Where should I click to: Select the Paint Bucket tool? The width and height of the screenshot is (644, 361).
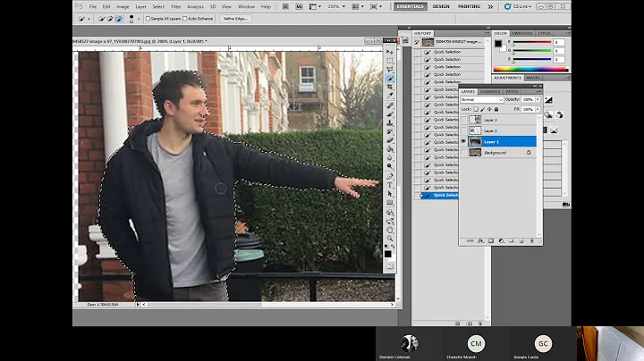[390, 149]
